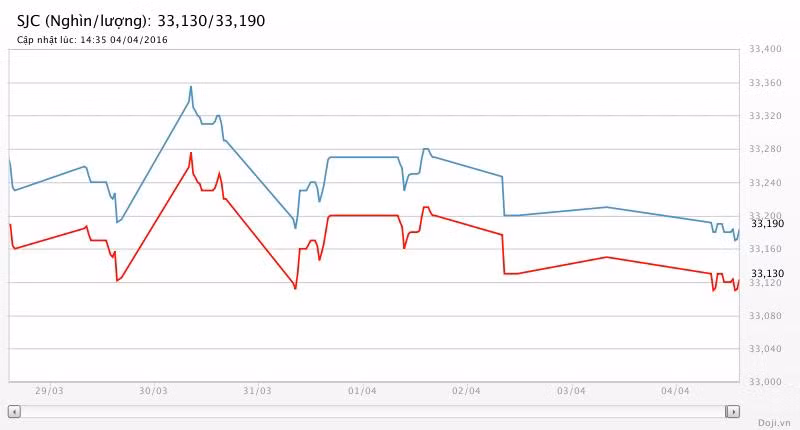Screen dimensions: 800x430
Task: Click the 33,080 price axis label
Action: (767, 316)
